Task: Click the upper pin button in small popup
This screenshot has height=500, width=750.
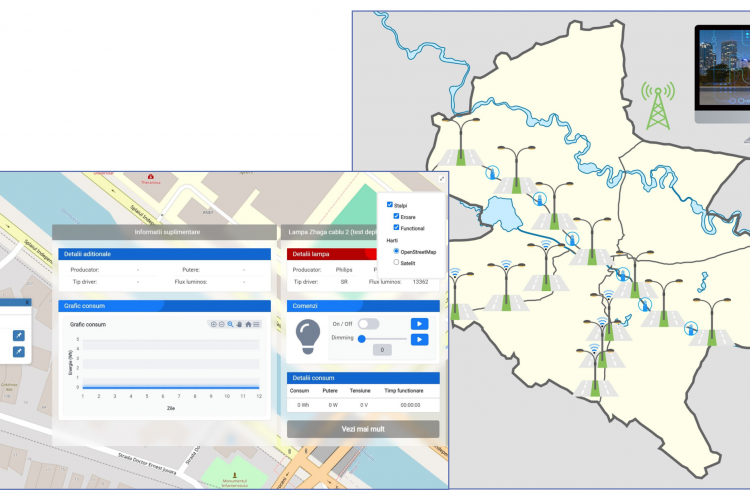Action: pos(19,336)
